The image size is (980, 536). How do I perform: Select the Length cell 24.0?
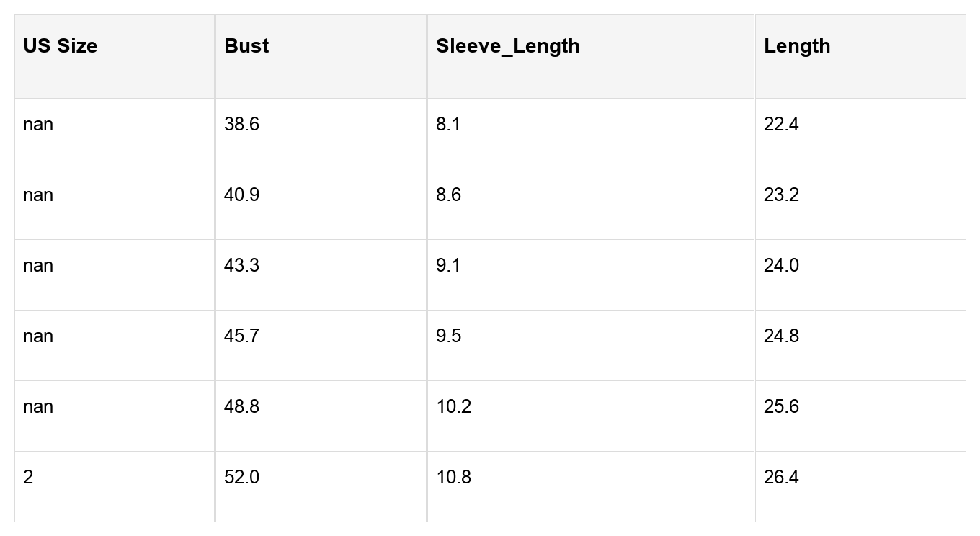pos(860,275)
